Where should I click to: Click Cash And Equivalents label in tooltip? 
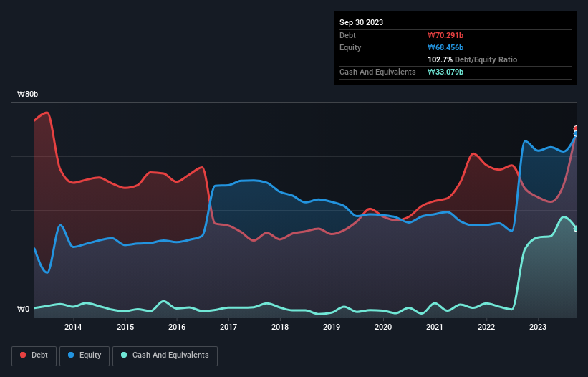point(377,72)
